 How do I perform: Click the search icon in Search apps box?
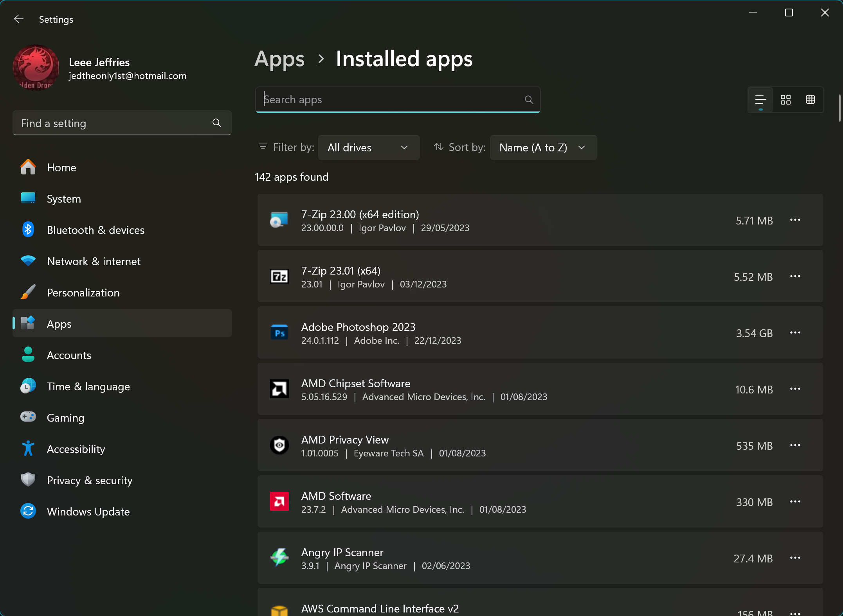pos(529,100)
